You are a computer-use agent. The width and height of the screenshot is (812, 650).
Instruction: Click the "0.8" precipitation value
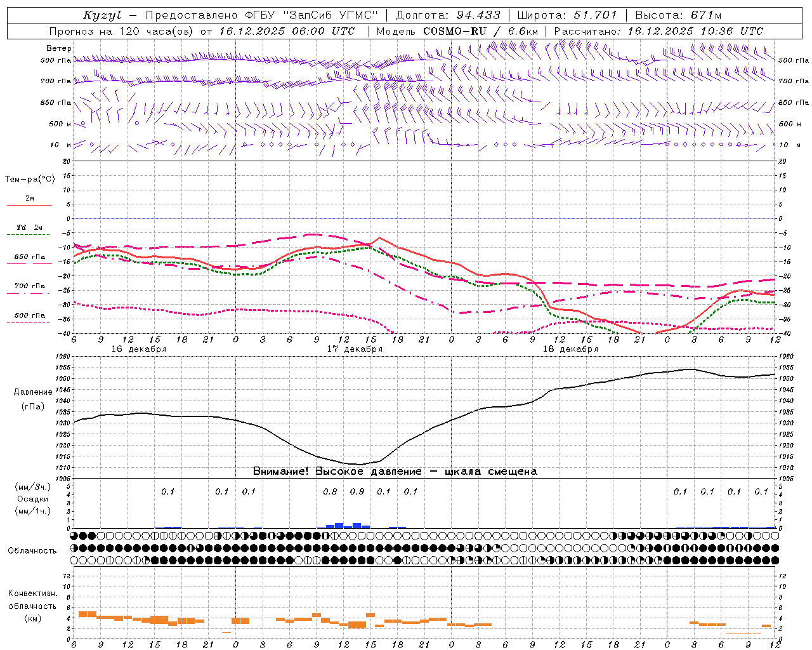(x=330, y=491)
